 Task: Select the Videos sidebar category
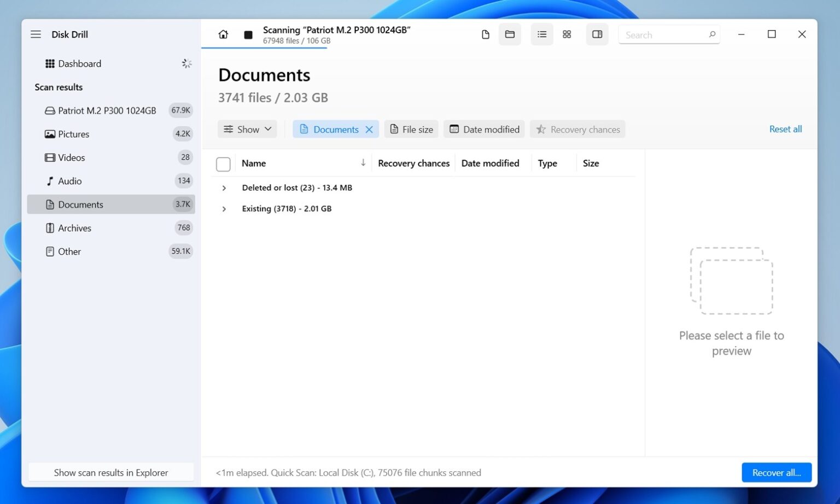pyautogui.click(x=71, y=157)
